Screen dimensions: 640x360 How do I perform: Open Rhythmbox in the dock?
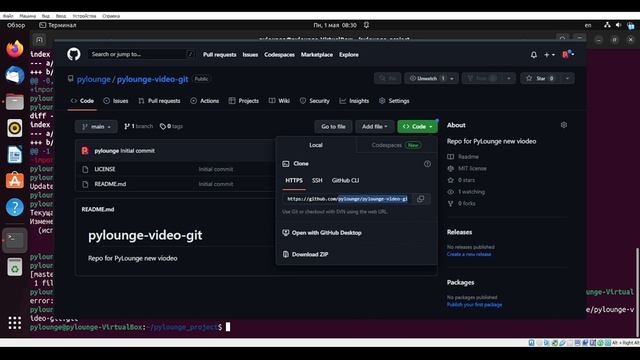pos(15,128)
